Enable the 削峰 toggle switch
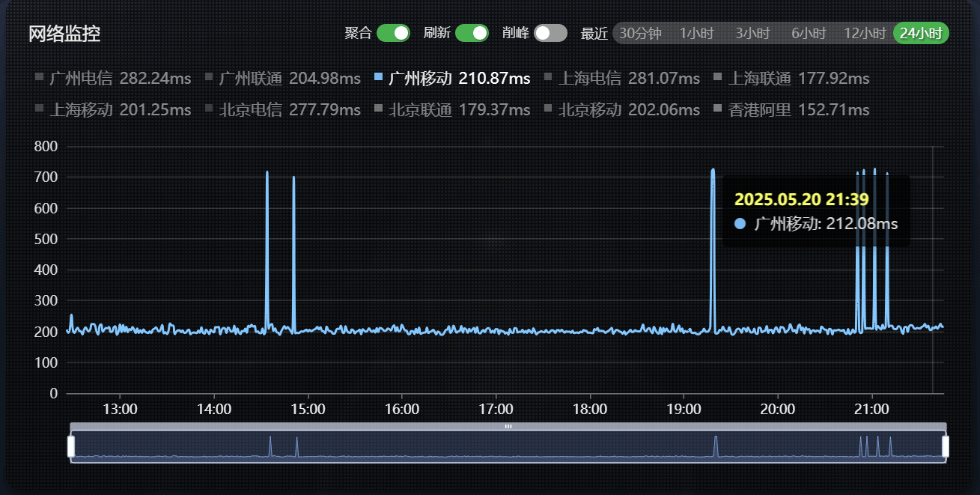 (550, 33)
